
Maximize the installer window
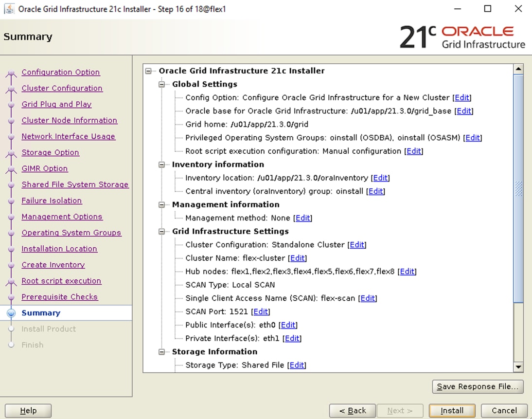point(488,9)
